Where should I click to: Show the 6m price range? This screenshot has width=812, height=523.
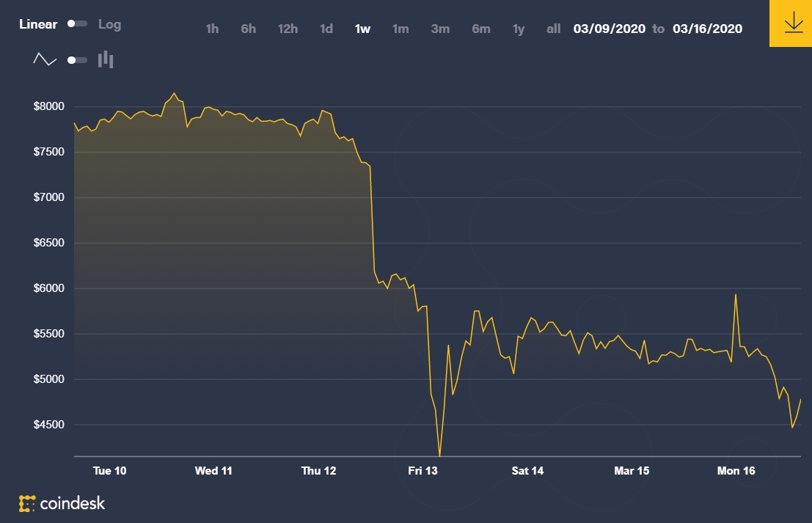click(x=481, y=29)
